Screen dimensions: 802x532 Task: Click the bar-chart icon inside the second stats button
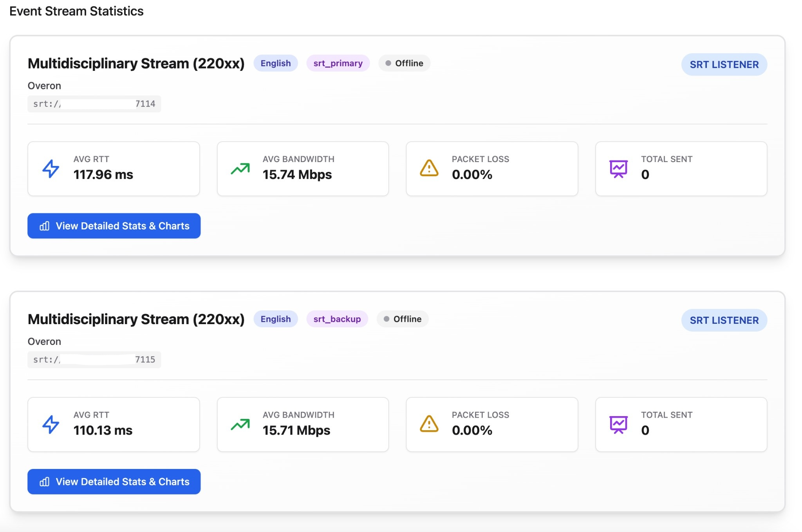coord(45,482)
